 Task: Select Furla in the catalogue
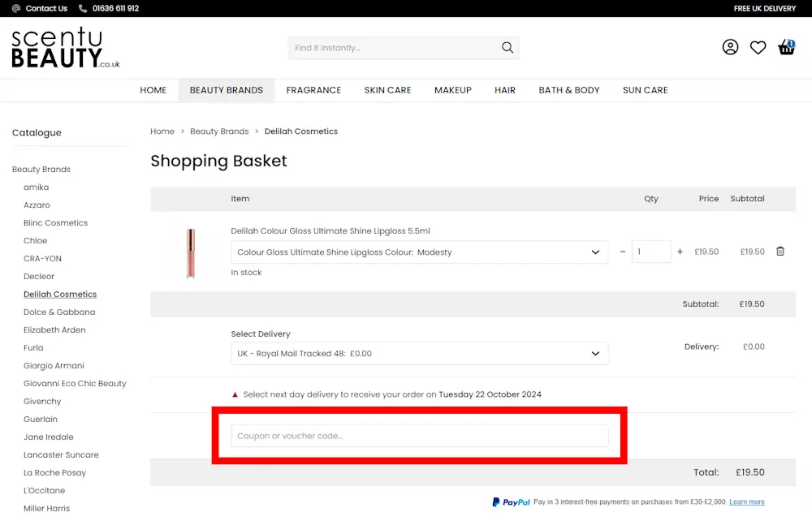click(33, 347)
